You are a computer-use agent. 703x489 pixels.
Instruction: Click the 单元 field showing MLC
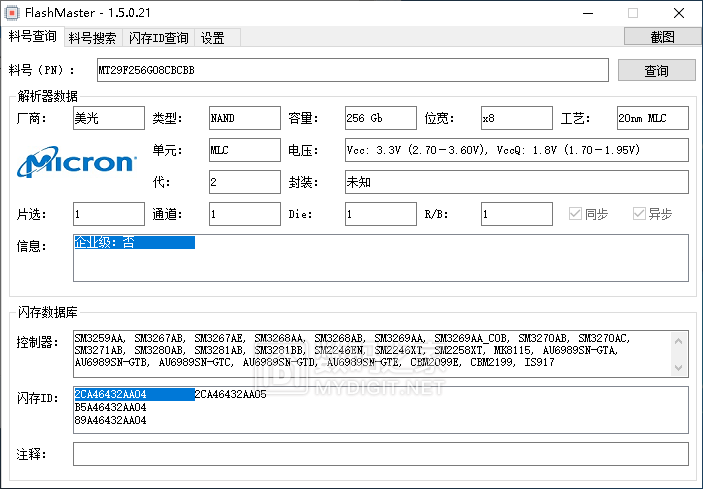[245, 150]
